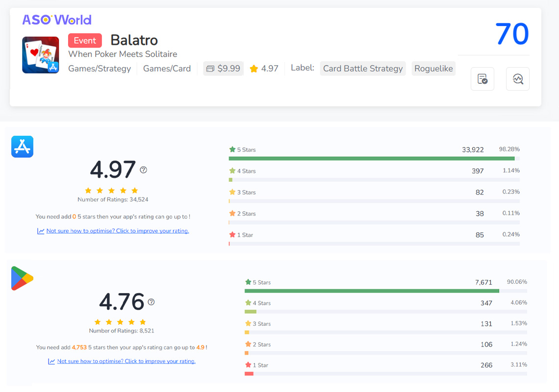Click the App Store icon
559x392 pixels.
point(23,147)
